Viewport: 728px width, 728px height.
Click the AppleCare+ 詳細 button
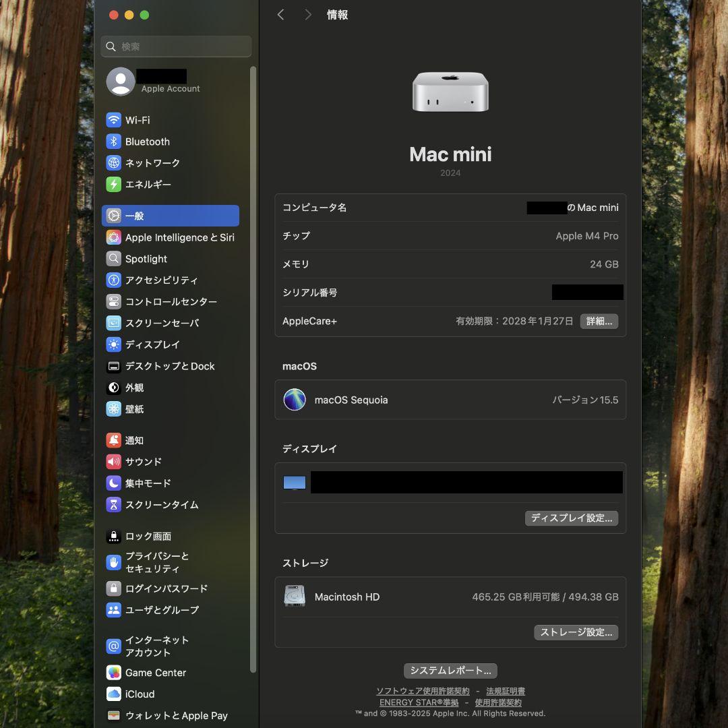[599, 321]
